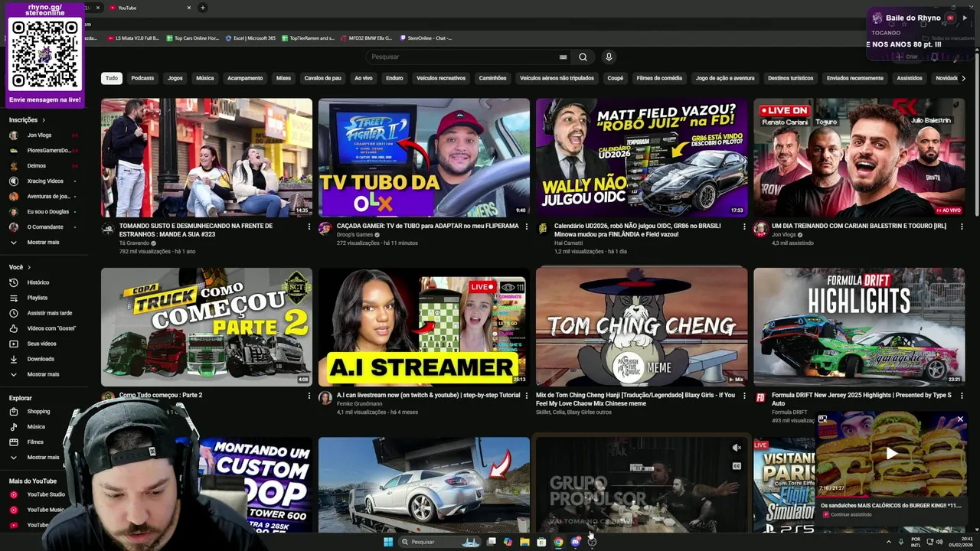Viewport: 980px width, 551px height.
Task: Open LS Miata V2.0 bookmark
Action: [x=133, y=37]
